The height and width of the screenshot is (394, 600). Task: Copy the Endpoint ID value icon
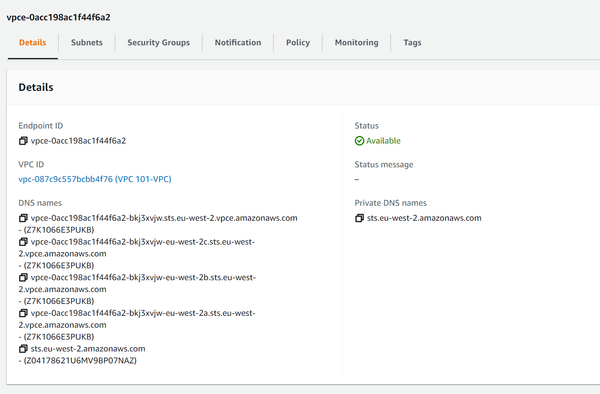tap(23, 141)
